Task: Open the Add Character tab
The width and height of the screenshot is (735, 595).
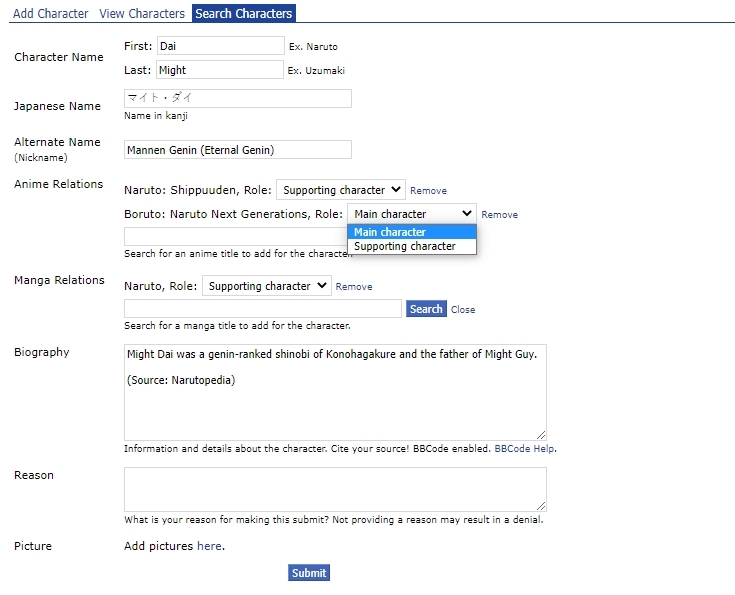Action: [x=50, y=14]
